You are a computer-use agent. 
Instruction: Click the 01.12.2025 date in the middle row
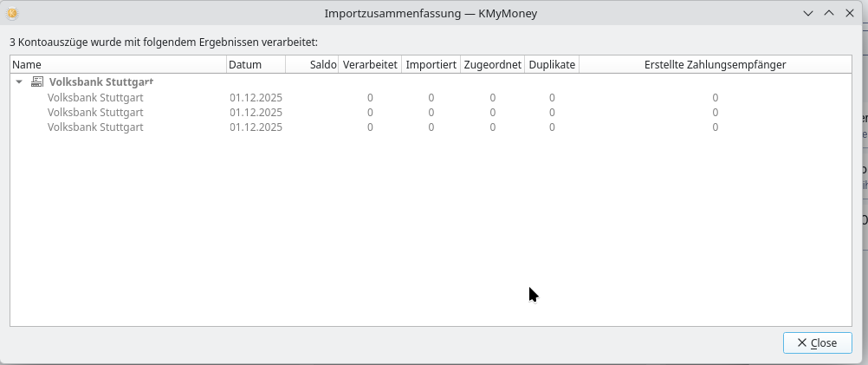256,112
